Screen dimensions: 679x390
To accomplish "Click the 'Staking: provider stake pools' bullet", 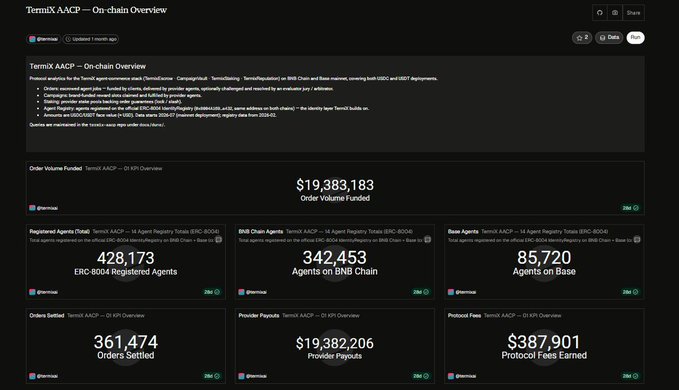I will point(113,102).
